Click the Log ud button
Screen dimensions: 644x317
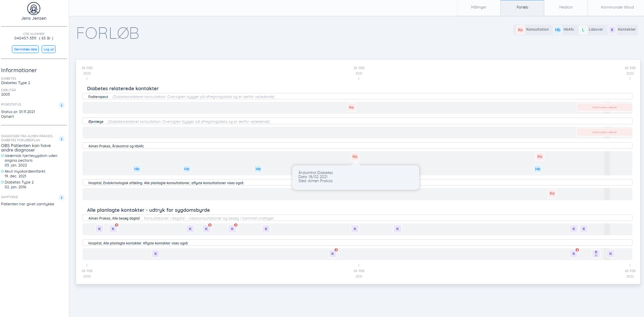coord(48,49)
